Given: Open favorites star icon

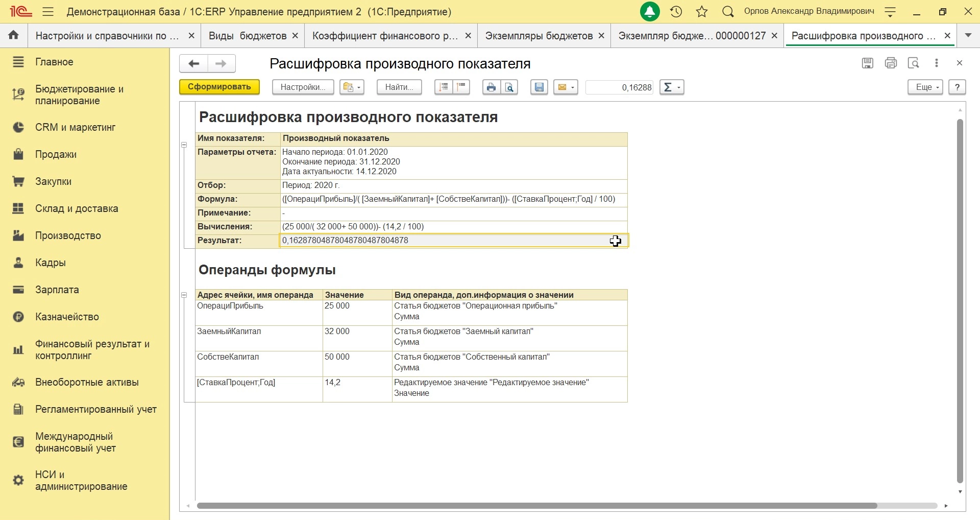Looking at the screenshot, I should click(x=702, y=12).
